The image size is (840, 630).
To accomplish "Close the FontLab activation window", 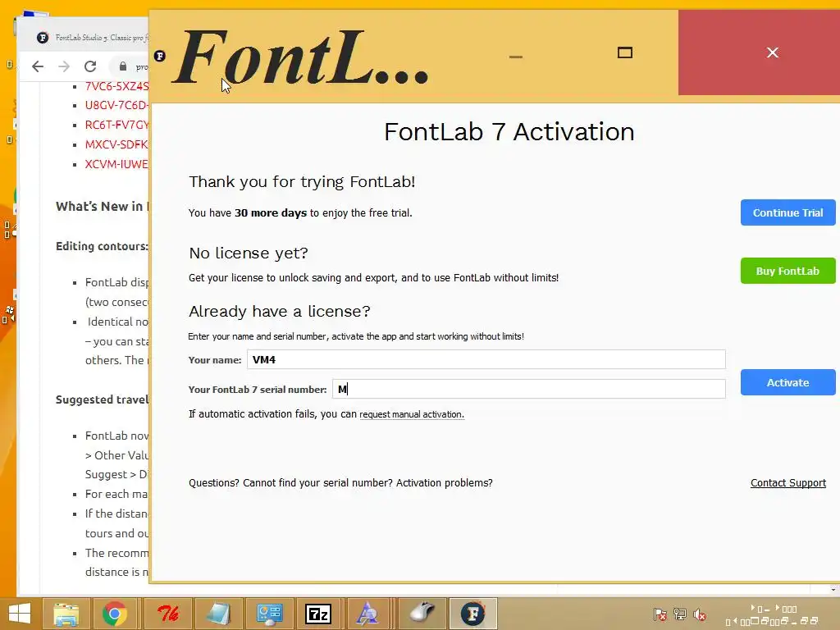I will click(x=772, y=52).
